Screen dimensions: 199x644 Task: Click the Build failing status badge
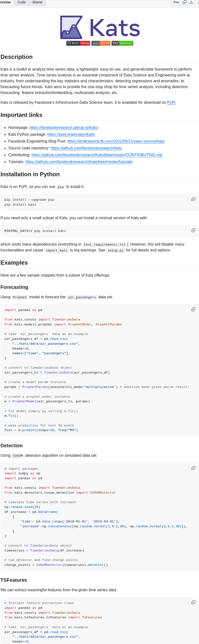click(78, 43)
